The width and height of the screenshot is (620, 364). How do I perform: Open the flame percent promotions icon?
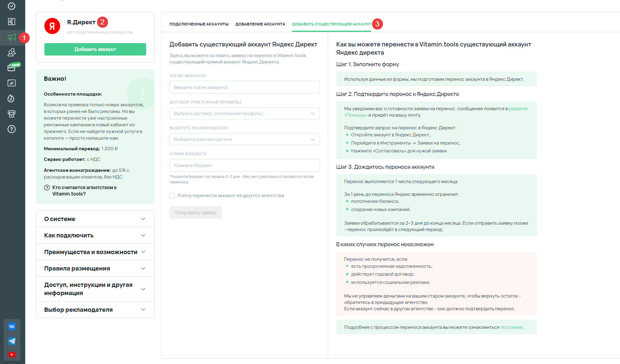(x=12, y=98)
